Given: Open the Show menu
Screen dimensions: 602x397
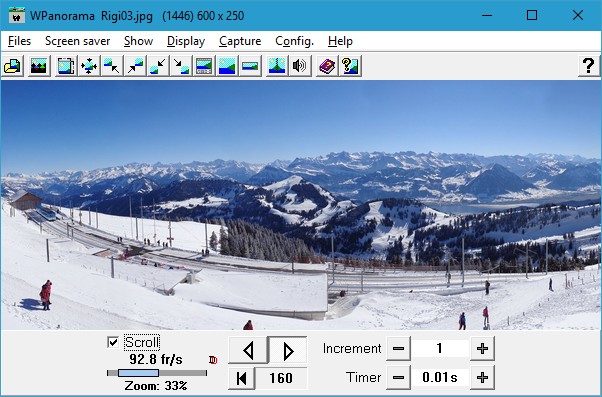Looking at the screenshot, I should pyautogui.click(x=138, y=41).
